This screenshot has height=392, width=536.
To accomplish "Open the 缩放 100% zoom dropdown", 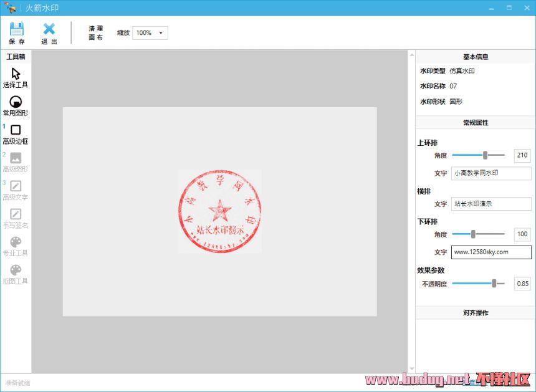I will tap(150, 33).
